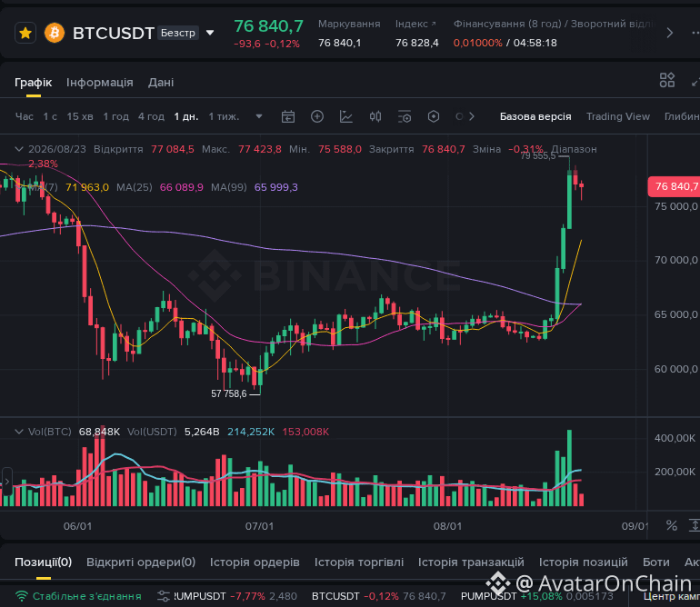700x607 pixels.
Task: Click the 79 555,5 high price label
Action: tap(538, 155)
